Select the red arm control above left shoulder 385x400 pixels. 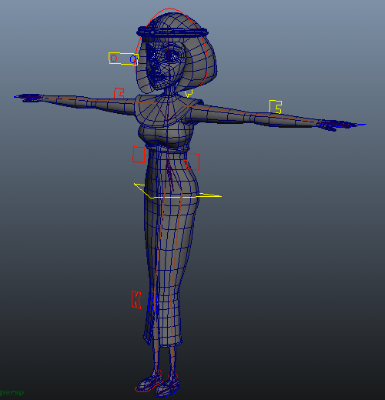tap(119, 93)
